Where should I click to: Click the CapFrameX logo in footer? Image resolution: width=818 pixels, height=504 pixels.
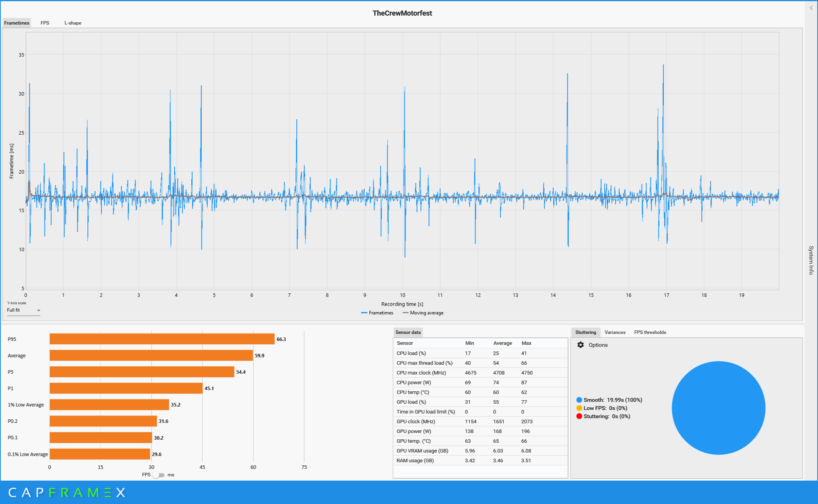pyautogui.click(x=66, y=493)
